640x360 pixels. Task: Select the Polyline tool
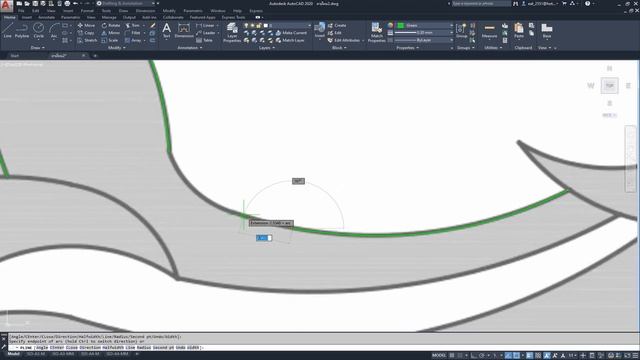pos(22,31)
